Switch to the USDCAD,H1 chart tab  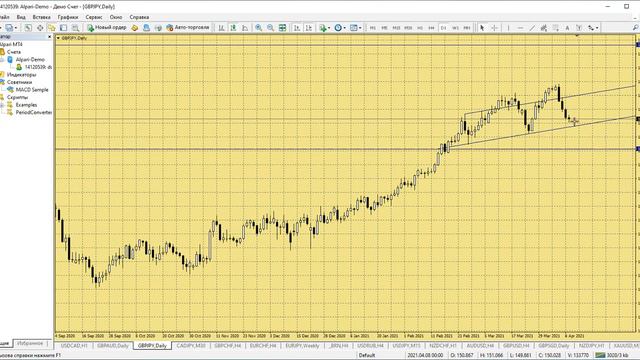tap(74, 346)
